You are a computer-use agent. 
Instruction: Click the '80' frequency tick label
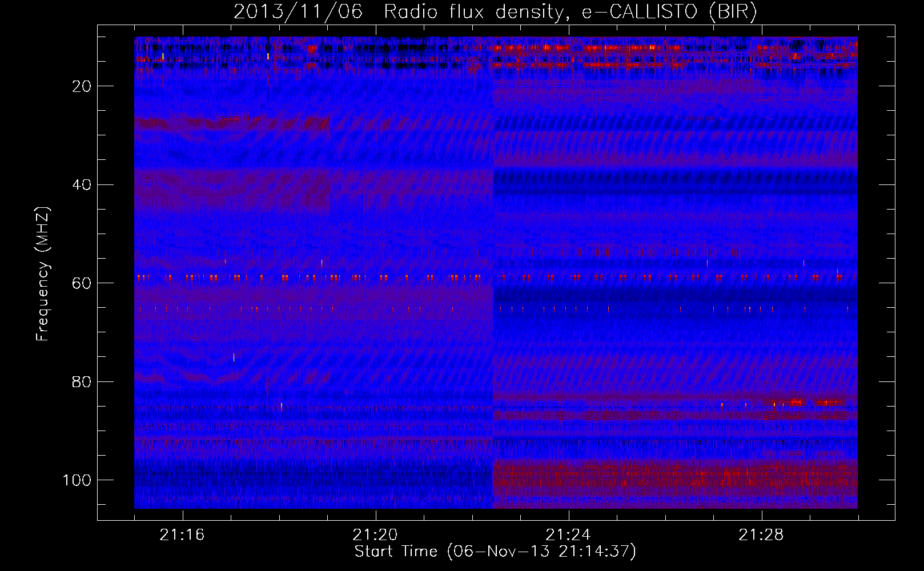tap(82, 382)
